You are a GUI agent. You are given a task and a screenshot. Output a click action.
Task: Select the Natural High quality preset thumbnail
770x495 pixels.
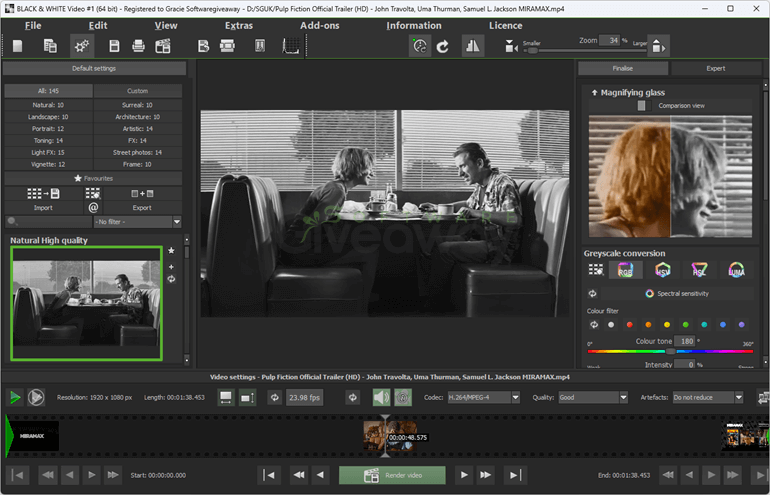coord(86,303)
